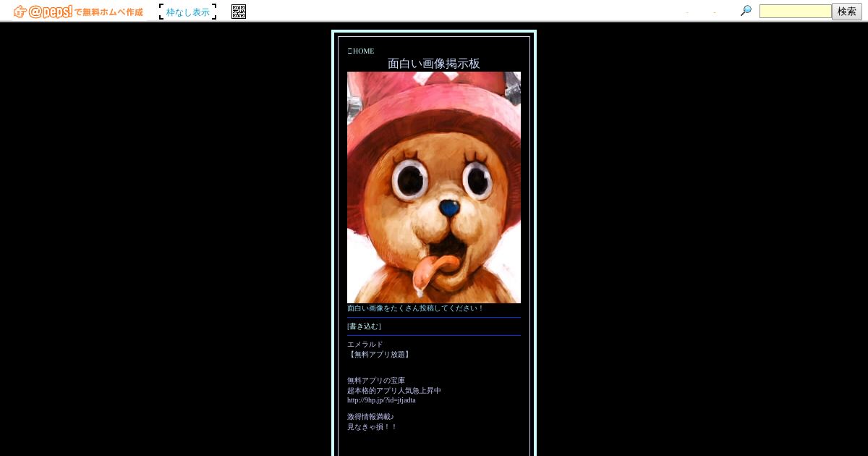Open the @peps! logo link
This screenshot has height=456, width=868.
(78, 12)
